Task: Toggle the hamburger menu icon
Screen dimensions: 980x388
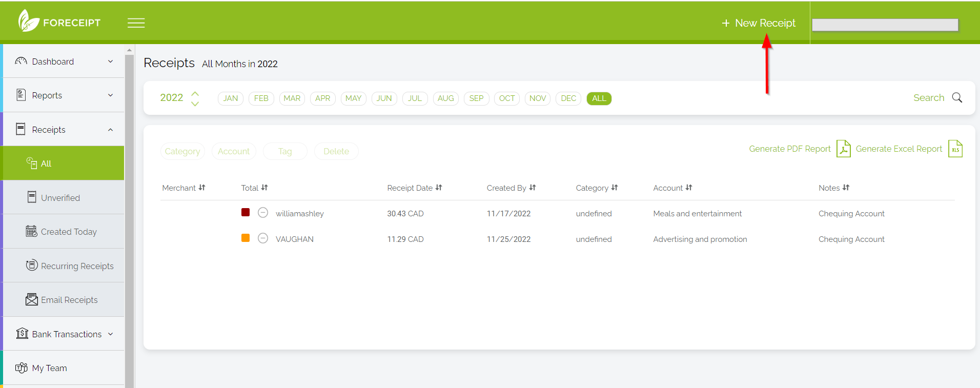Action: point(136,23)
